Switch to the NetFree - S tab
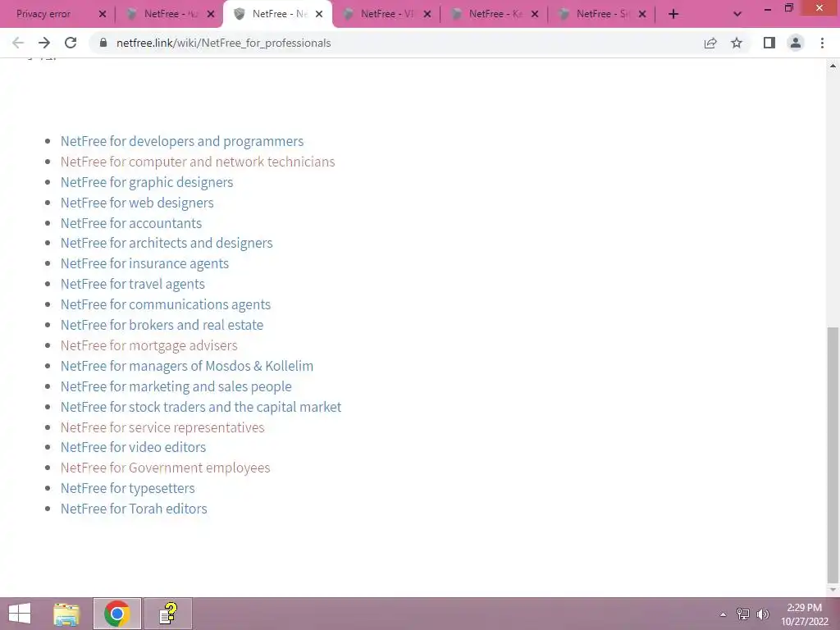Screen dimensions: 840x630 [x=596, y=14]
